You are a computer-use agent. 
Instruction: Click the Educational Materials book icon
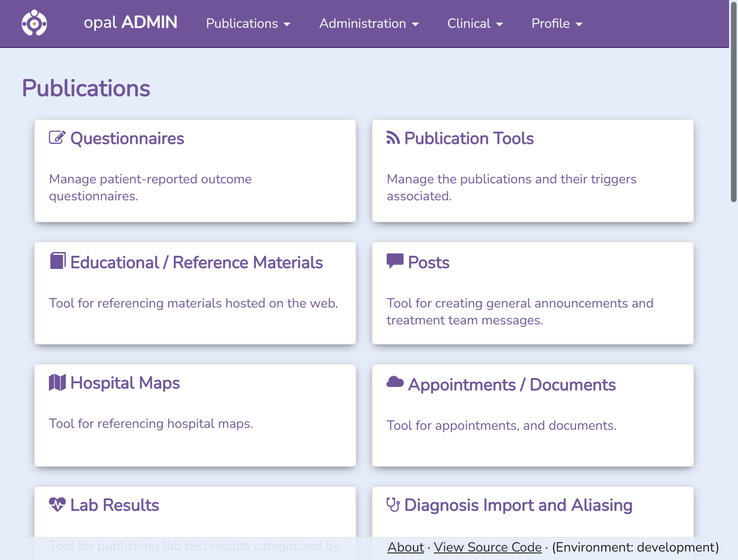pyautogui.click(x=57, y=261)
